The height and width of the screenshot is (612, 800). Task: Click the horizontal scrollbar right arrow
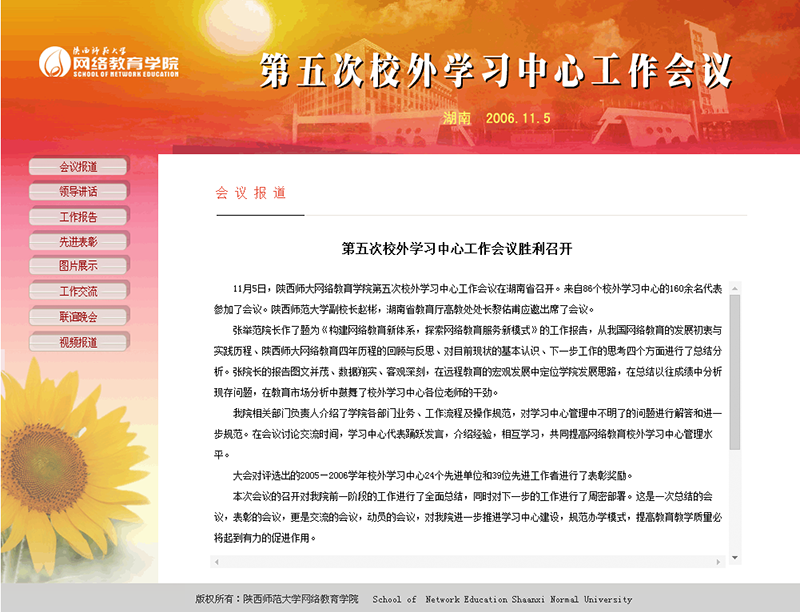point(718,562)
